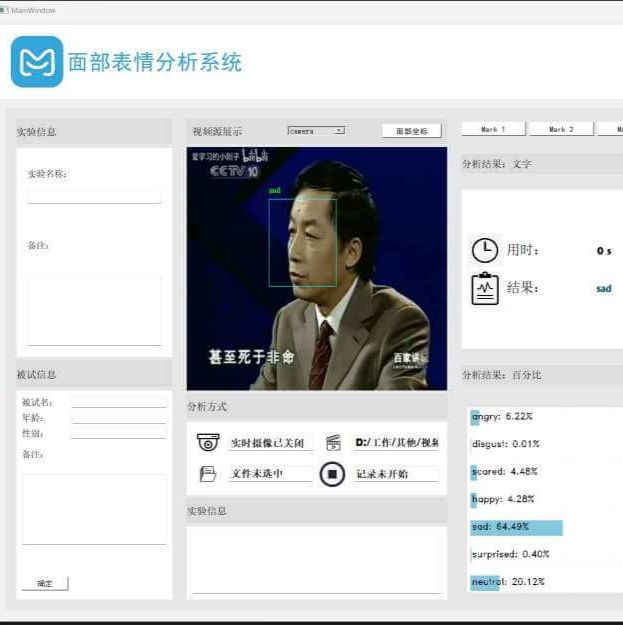Click the video clapperboard icon
Screen dimensions: 623x625
tap(333, 442)
